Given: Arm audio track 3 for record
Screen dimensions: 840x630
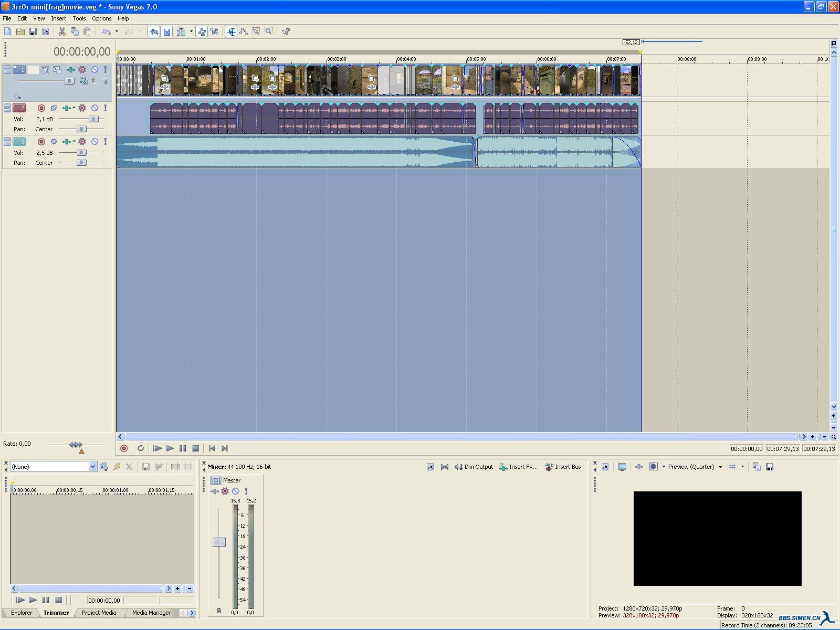Looking at the screenshot, I should click(41, 141).
